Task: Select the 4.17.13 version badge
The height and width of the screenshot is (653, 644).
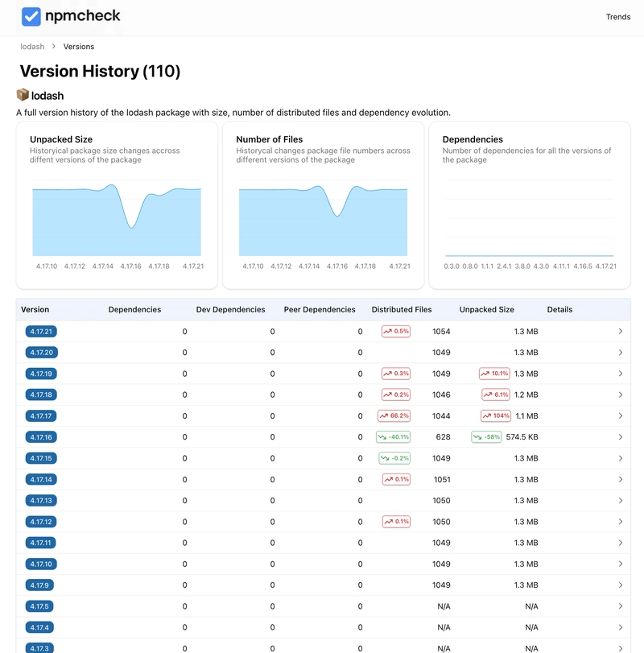Action: [41, 501]
